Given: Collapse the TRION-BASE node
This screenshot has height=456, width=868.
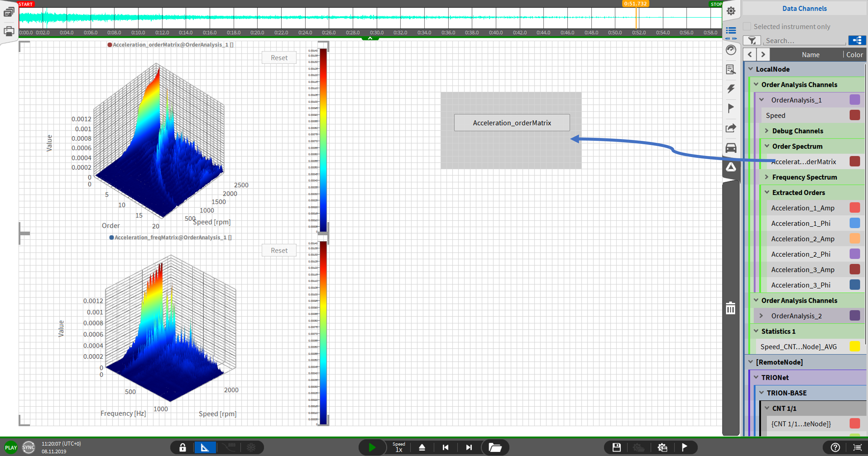Looking at the screenshot, I should pos(762,393).
